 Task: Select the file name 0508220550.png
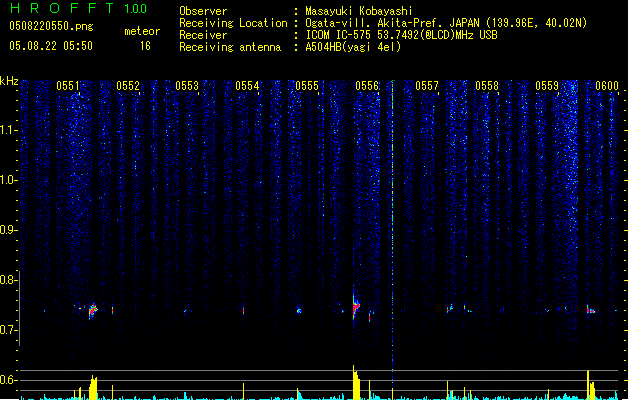click(51, 26)
